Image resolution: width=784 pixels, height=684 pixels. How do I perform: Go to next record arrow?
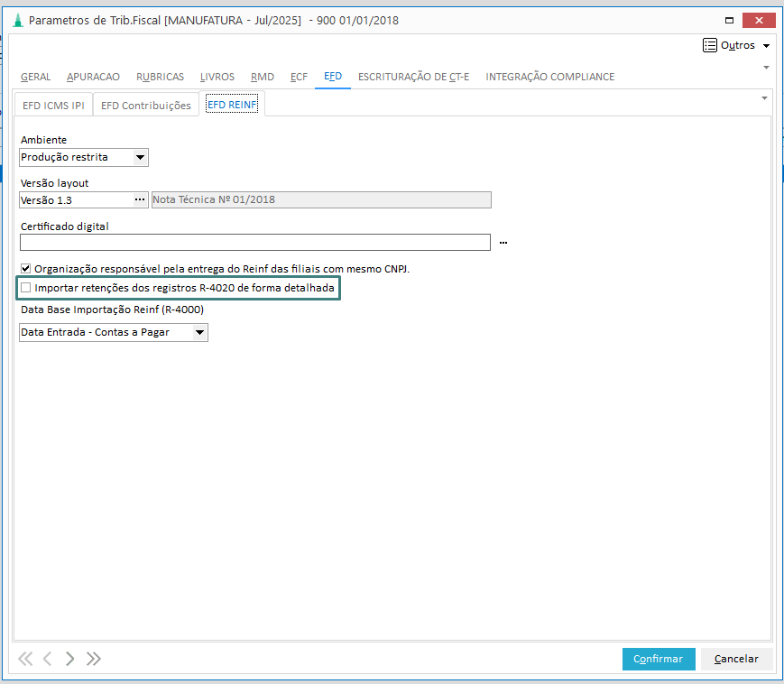tap(70, 659)
